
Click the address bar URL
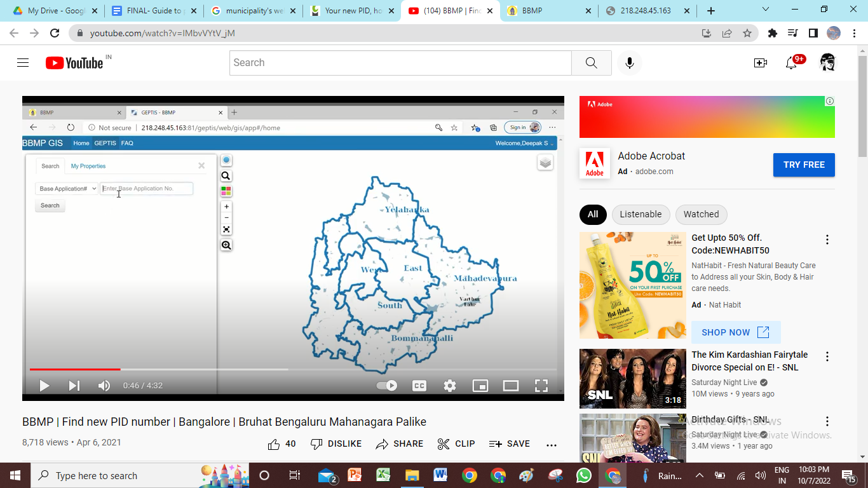pyautogui.click(x=163, y=33)
